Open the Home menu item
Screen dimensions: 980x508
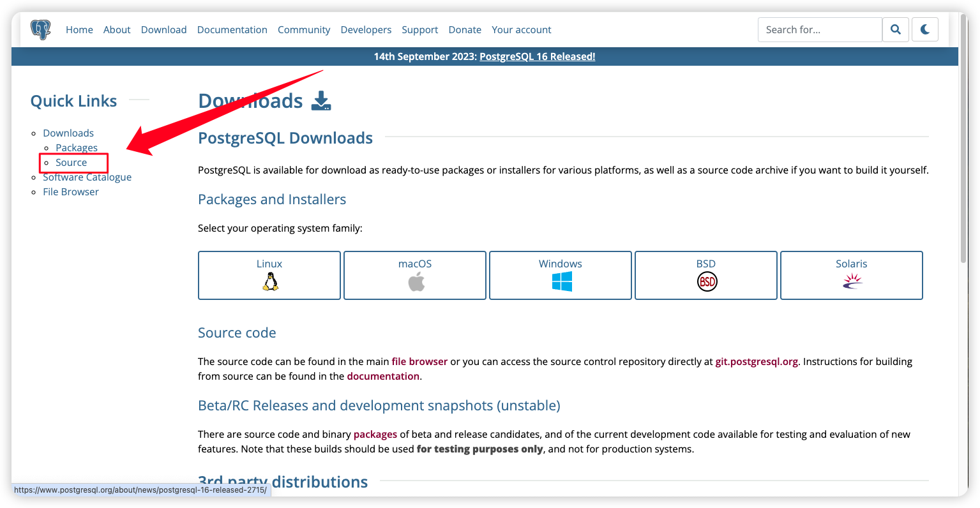coord(79,29)
